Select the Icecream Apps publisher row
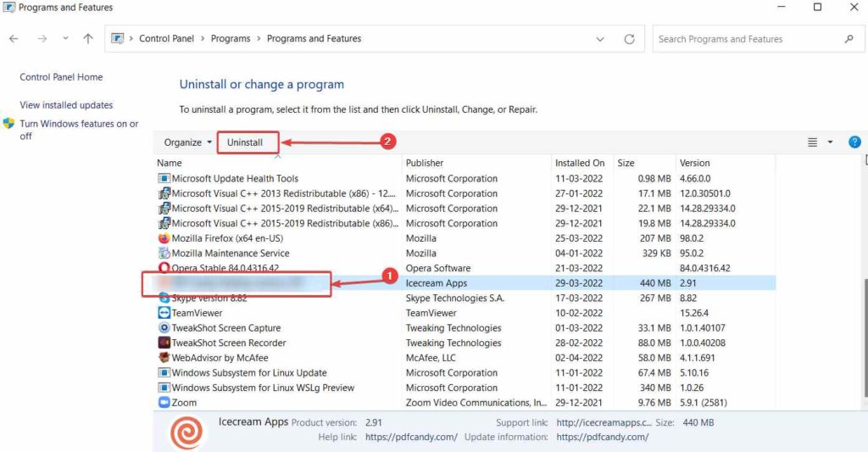 click(437, 283)
